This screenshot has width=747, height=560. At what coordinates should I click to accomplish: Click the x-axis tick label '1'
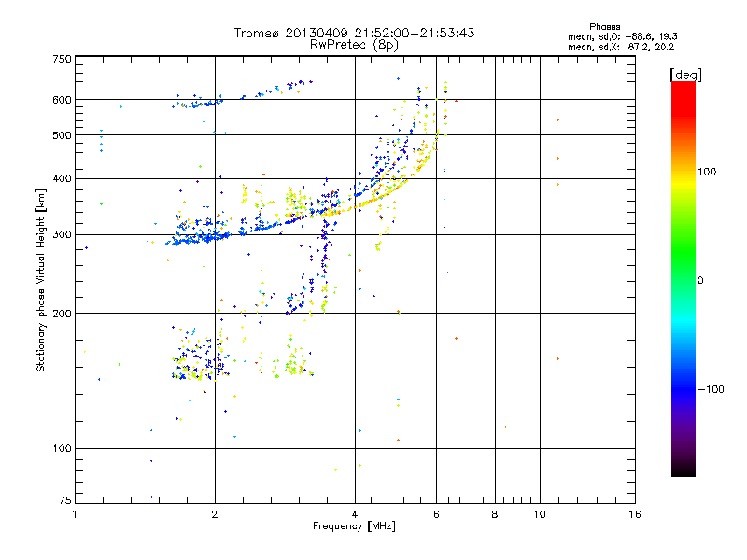pyautogui.click(x=75, y=514)
